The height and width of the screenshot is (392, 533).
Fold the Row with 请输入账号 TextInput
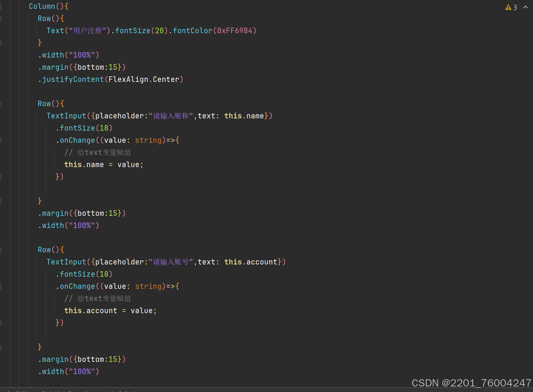coord(1,250)
